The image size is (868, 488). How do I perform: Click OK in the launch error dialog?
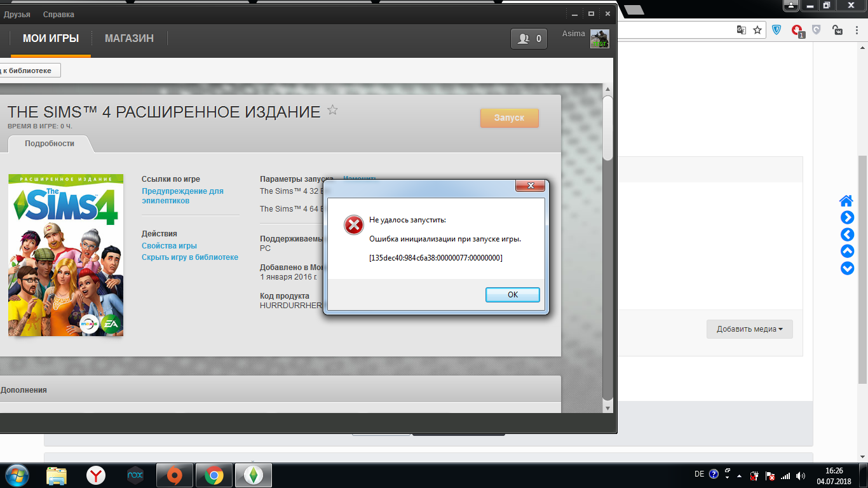point(513,295)
